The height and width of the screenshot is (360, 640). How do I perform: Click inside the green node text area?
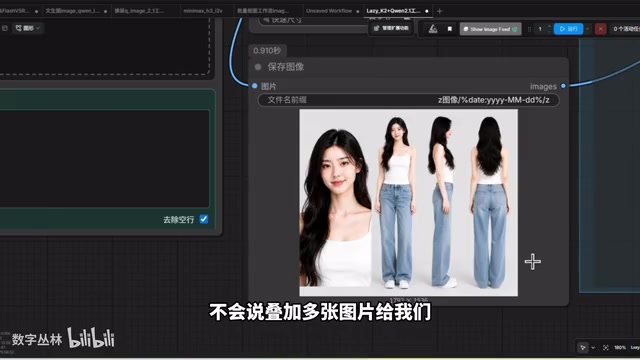point(104,158)
